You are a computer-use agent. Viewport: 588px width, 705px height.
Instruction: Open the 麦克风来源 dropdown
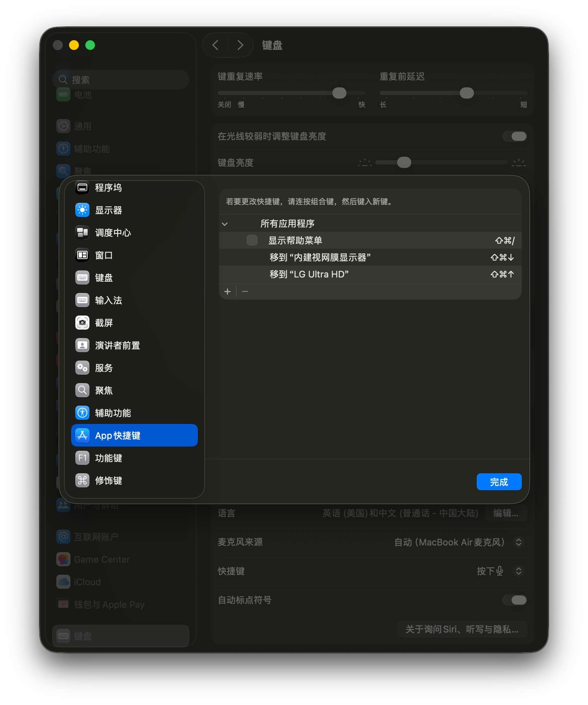coord(518,542)
